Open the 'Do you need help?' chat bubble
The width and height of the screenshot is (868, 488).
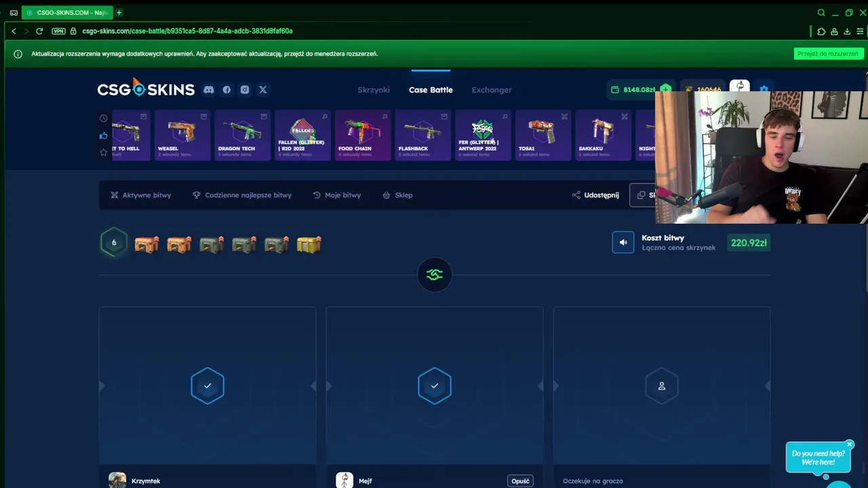(818, 458)
